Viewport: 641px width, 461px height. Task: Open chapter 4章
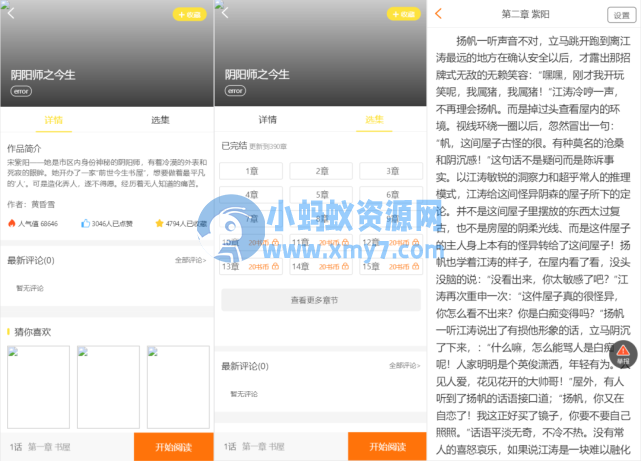(251, 195)
